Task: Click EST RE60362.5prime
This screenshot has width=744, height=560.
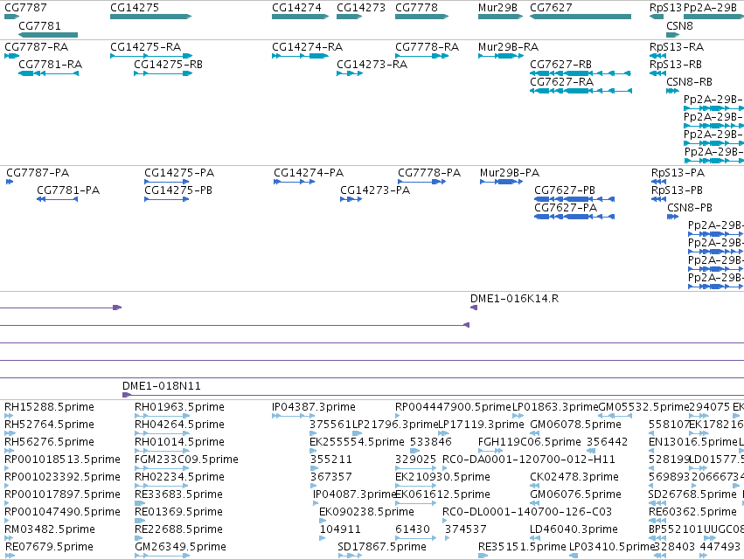Action: click(657, 521)
